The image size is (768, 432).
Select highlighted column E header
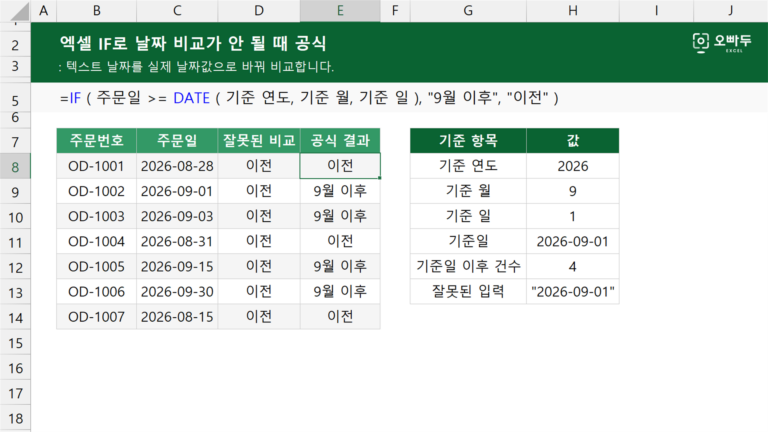click(340, 11)
